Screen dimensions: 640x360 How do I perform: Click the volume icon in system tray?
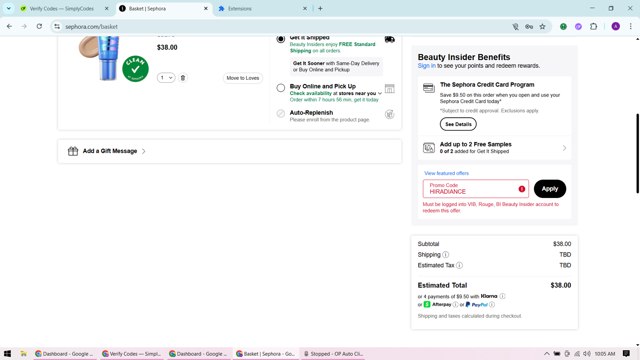587,353
